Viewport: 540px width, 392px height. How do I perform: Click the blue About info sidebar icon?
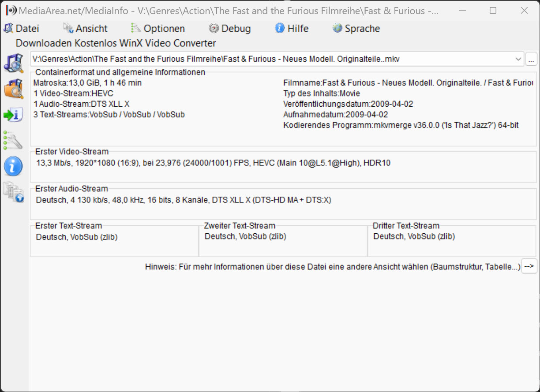13,166
